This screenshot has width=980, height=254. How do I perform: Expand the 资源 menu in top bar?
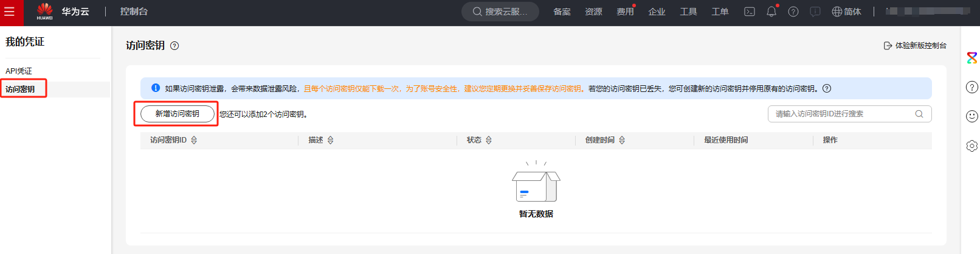pos(593,12)
